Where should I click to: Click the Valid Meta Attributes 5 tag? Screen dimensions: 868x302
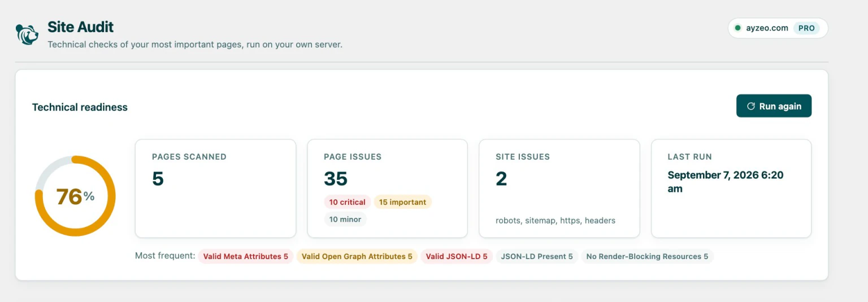(x=246, y=256)
